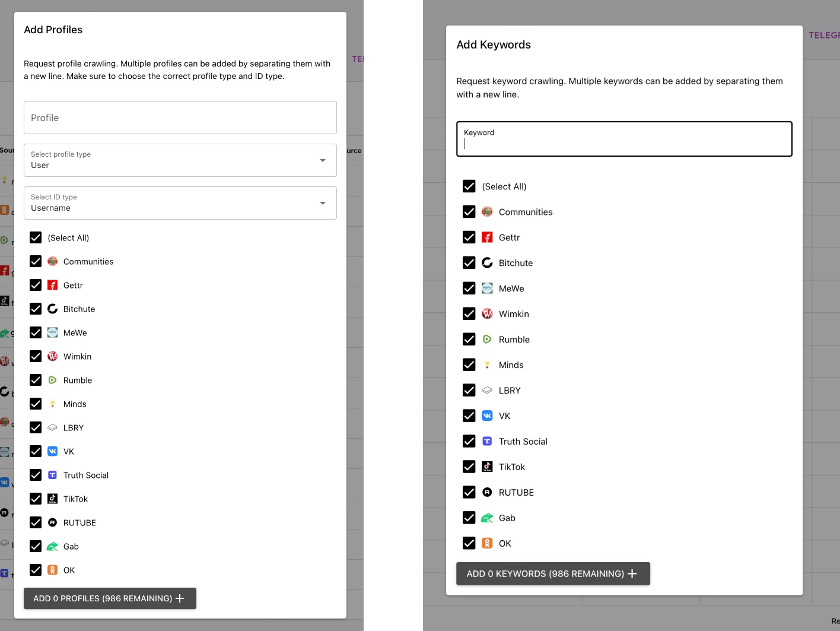This screenshot has height=631, width=840.
Task: Toggle Gettr checkbox in Add Profiles
Action: click(36, 285)
